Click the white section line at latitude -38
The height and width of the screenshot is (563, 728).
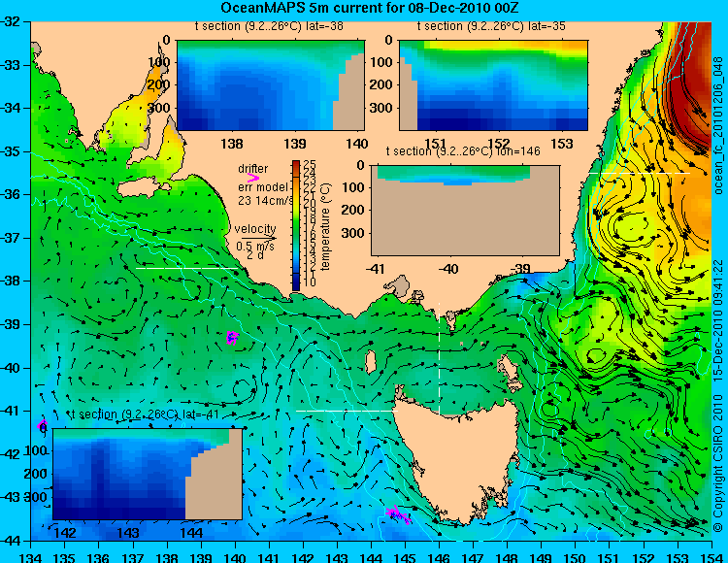pos(186,268)
